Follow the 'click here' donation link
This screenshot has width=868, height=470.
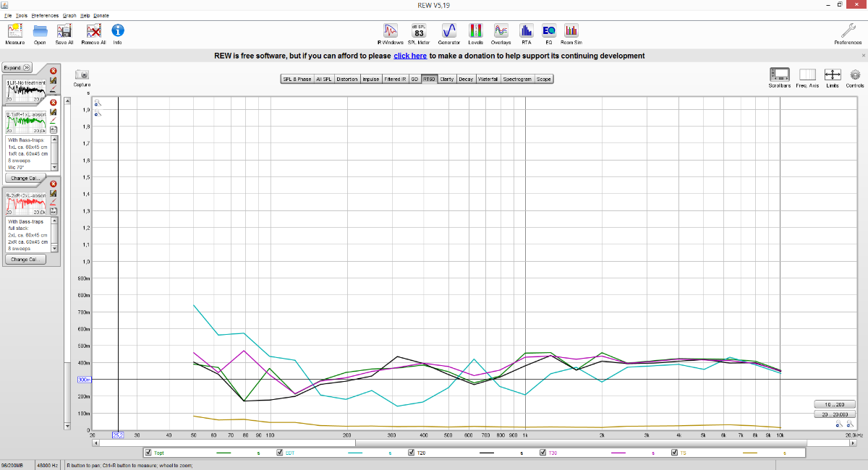point(409,56)
